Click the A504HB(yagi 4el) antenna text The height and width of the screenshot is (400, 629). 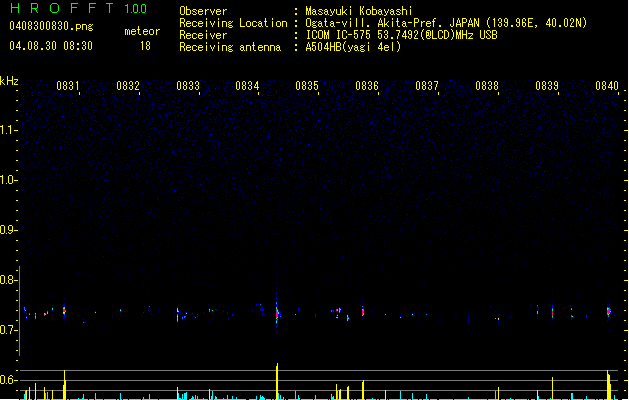coord(353,47)
